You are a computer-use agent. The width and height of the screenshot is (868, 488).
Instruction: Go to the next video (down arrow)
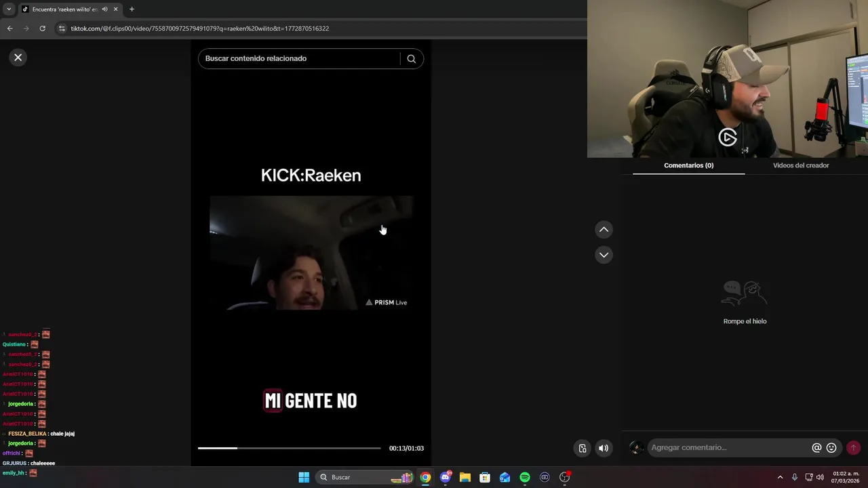tap(604, 255)
